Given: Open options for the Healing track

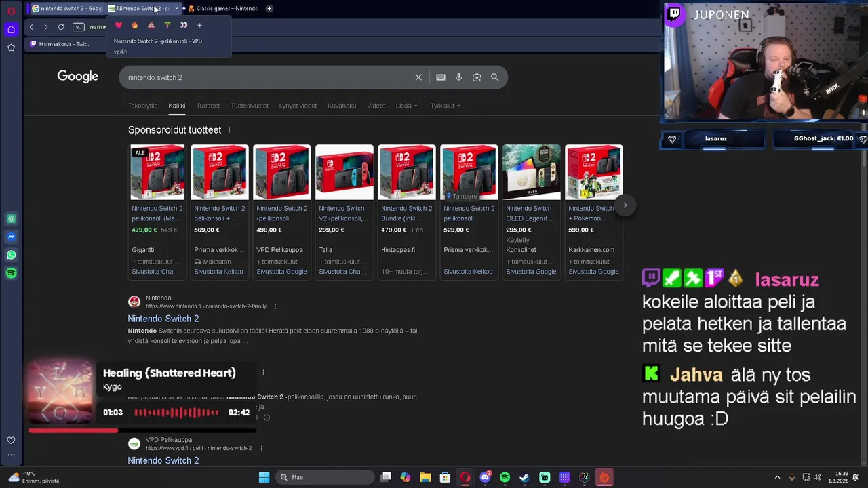Looking at the screenshot, I should coord(263,372).
